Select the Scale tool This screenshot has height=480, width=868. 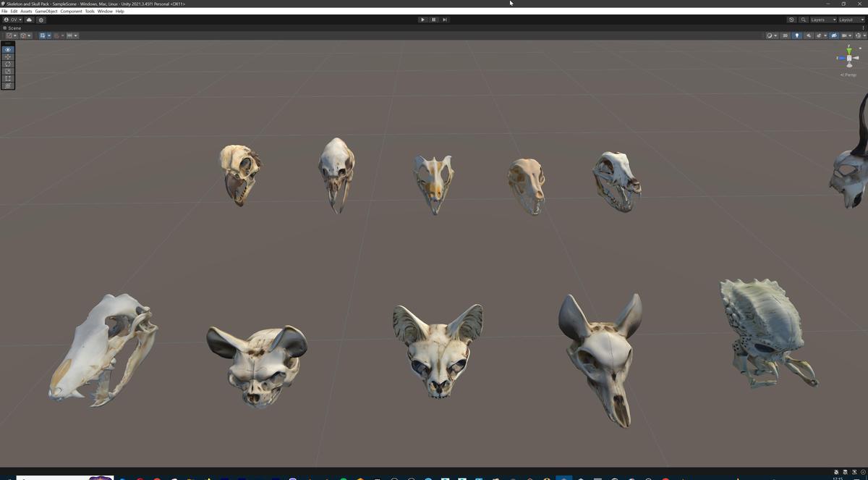click(x=7, y=71)
